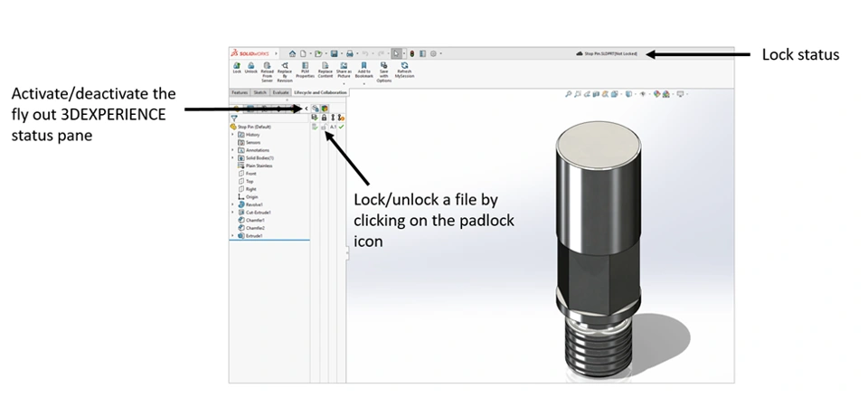Image resolution: width=868 pixels, height=398 pixels.
Task: Select the Front plane
Action: pos(247,174)
